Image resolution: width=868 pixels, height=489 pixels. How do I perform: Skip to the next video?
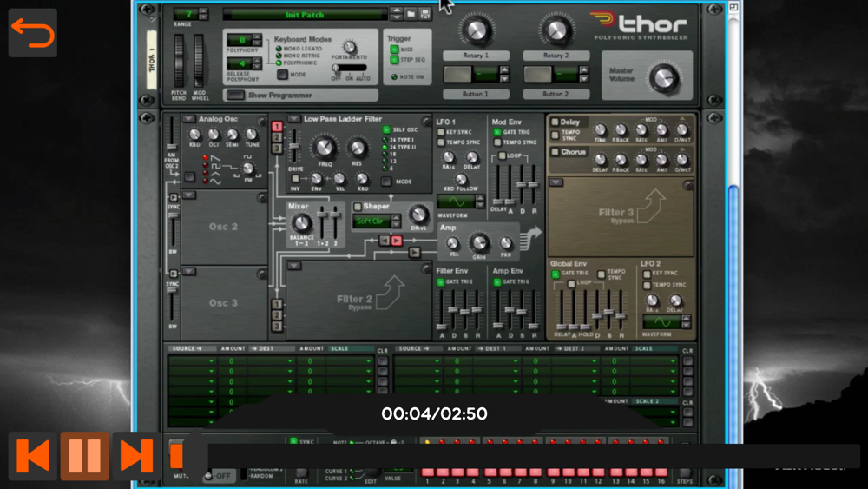pyautogui.click(x=136, y=455)
